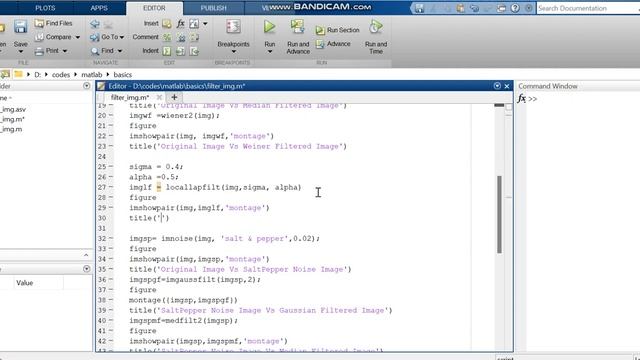
Task: Close the filter_img.m* document tab
Action: (159, 97)
